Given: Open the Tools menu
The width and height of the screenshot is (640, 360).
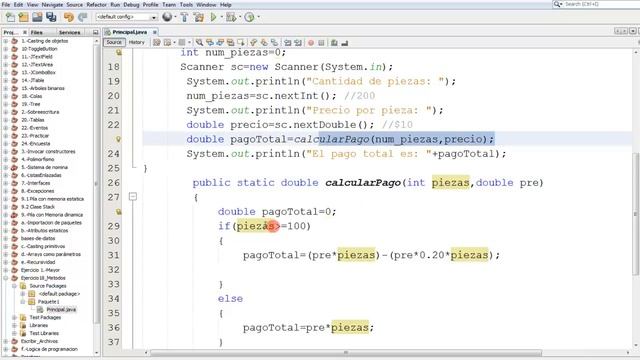Looking at the screenshot, I should [186, 4].
